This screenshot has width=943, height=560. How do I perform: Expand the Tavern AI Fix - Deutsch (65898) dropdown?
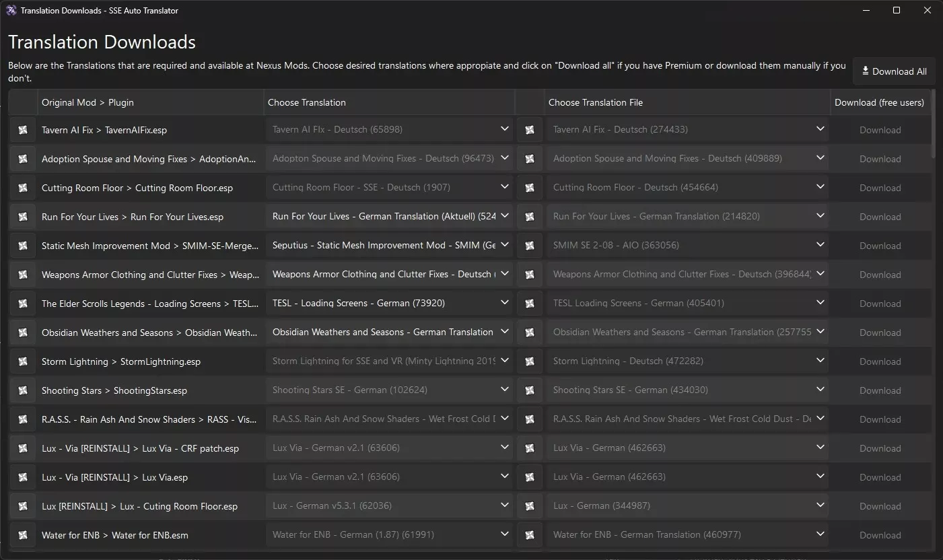click(390, 130)
